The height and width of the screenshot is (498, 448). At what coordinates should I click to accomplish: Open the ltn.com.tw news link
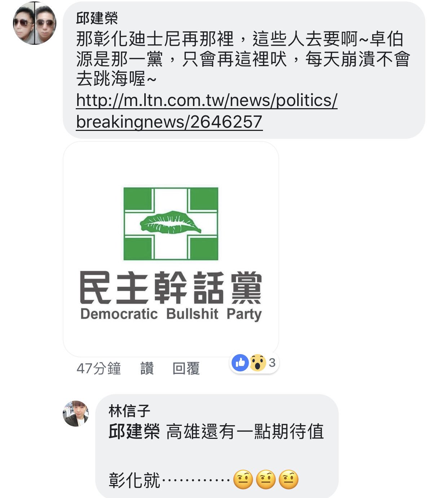point(207,111)
